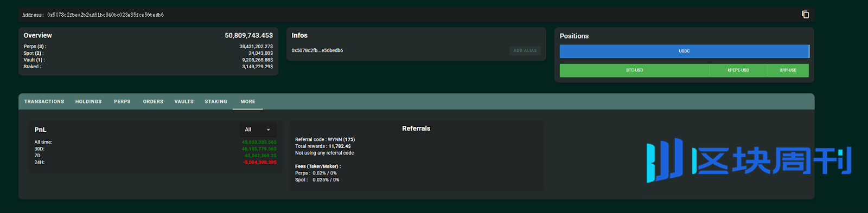Open the Vaults tab
This screenshot has width=868, height=213.
(184, 102)
